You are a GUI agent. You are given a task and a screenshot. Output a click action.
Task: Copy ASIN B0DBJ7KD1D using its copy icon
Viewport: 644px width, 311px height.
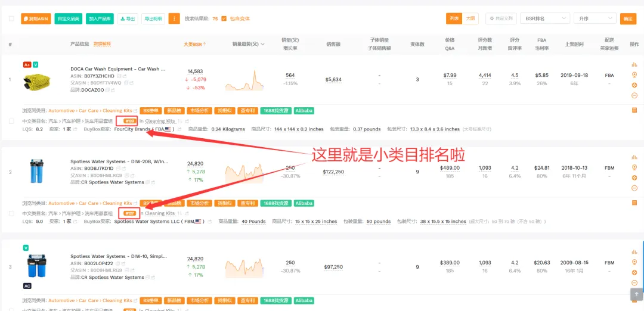pyautogui.click(x=118, y=169)
